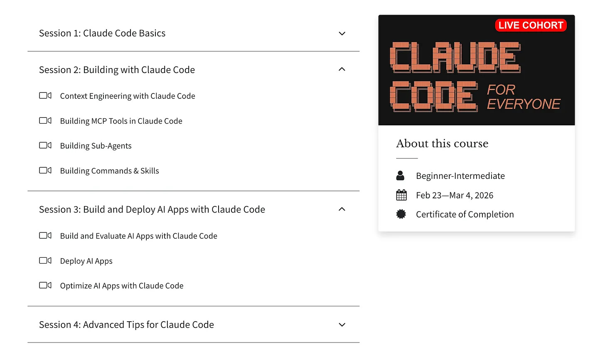
Task: Click the video icon beside Context Engineering lesson
Action: (45, 95)
